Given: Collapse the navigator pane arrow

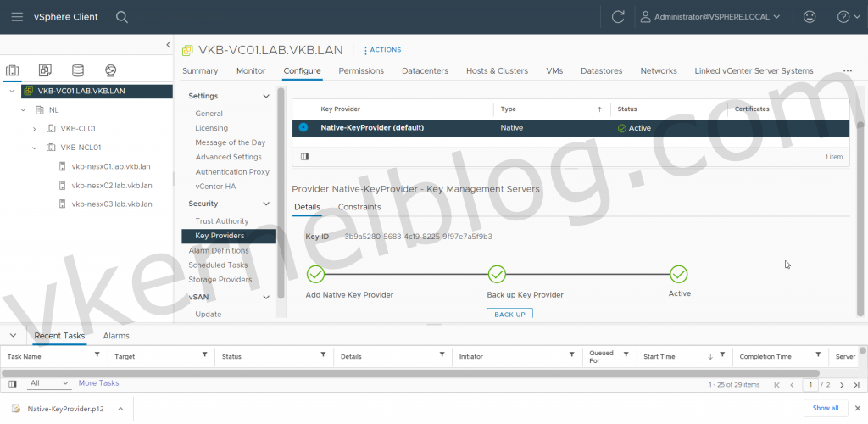Looking at the screenshot, I should pos(169,45).
